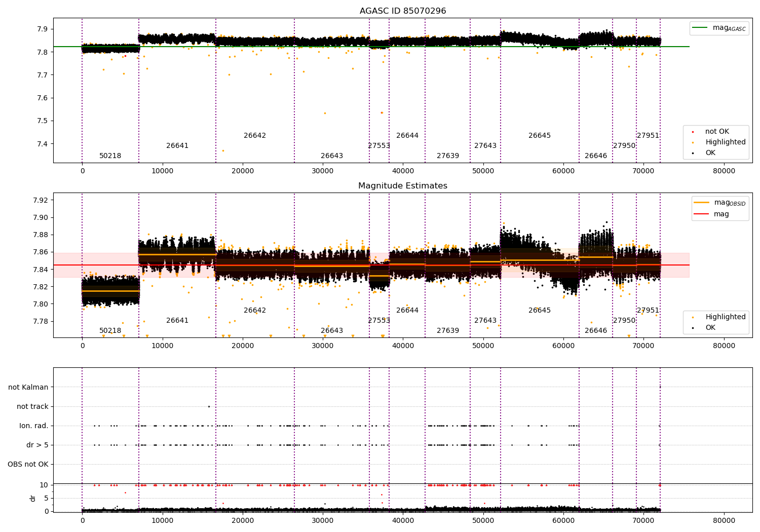Click obsid 50218 in Magnitude Estimates panel

[x=110, y=330]
